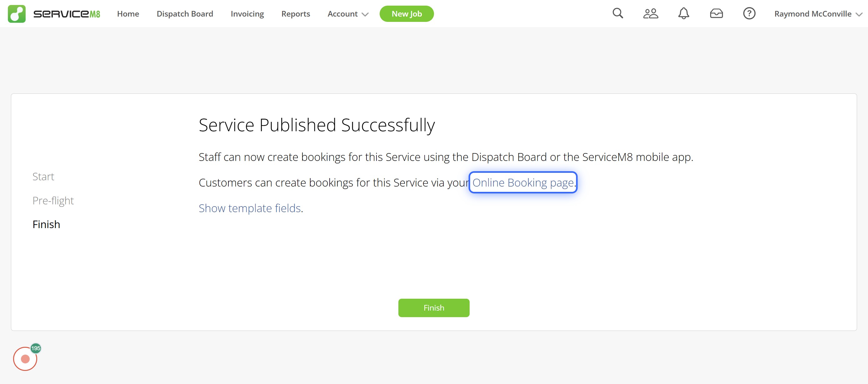Click the green New Job button

click(x=407, y=14)
